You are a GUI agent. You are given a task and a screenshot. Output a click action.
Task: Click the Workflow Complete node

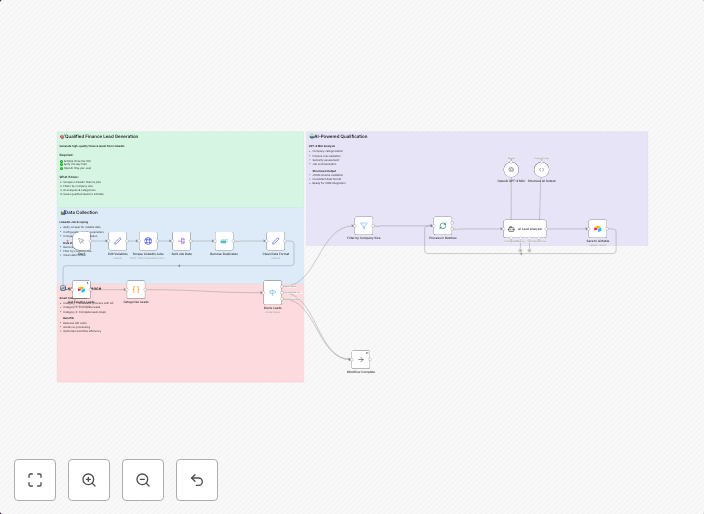coord(360,359)
